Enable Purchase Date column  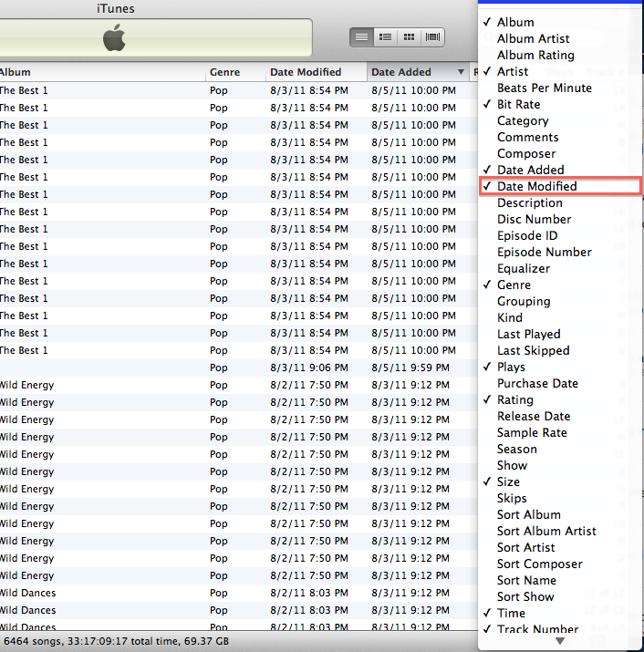point(559,383)
